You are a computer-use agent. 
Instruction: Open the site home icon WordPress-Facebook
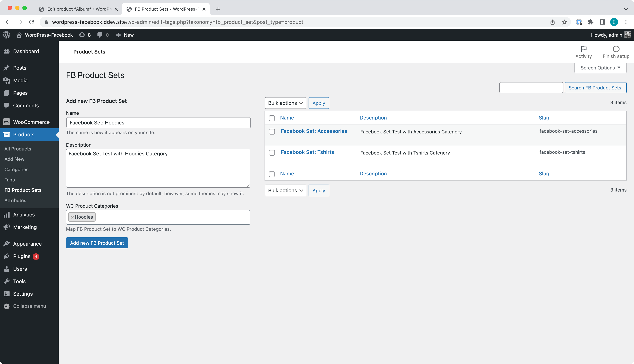coord(19,35)
